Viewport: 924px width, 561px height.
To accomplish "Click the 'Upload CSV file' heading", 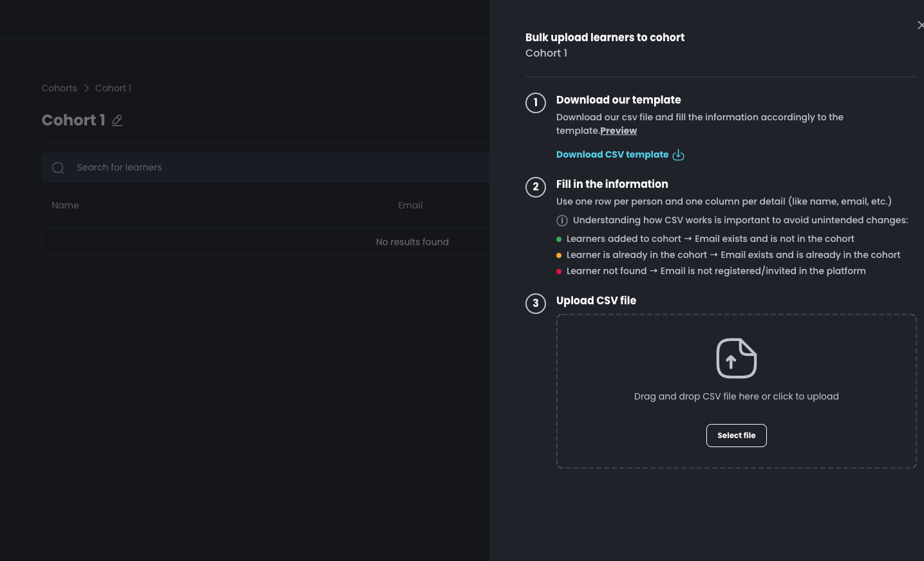I will click(596, 300).
